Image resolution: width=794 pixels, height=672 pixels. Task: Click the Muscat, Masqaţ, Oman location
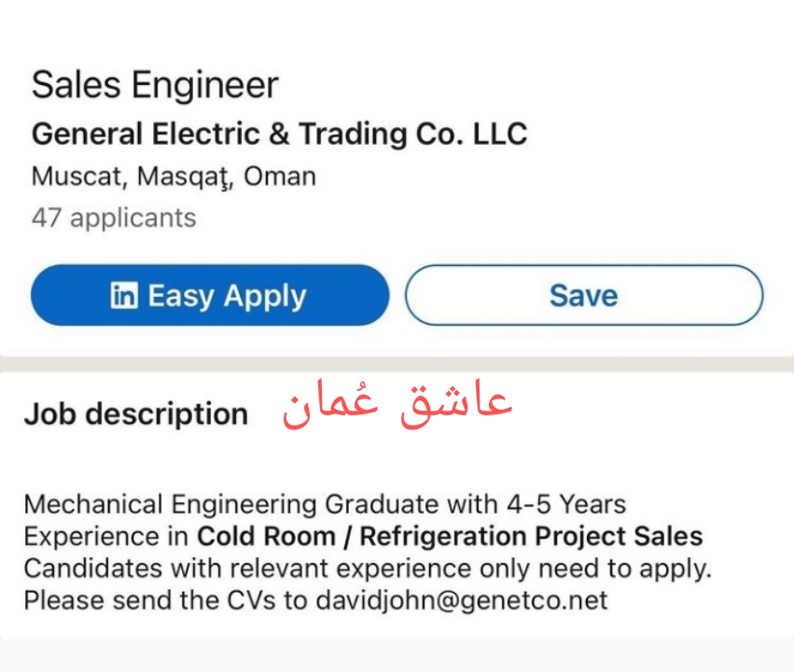coord(174,176)
